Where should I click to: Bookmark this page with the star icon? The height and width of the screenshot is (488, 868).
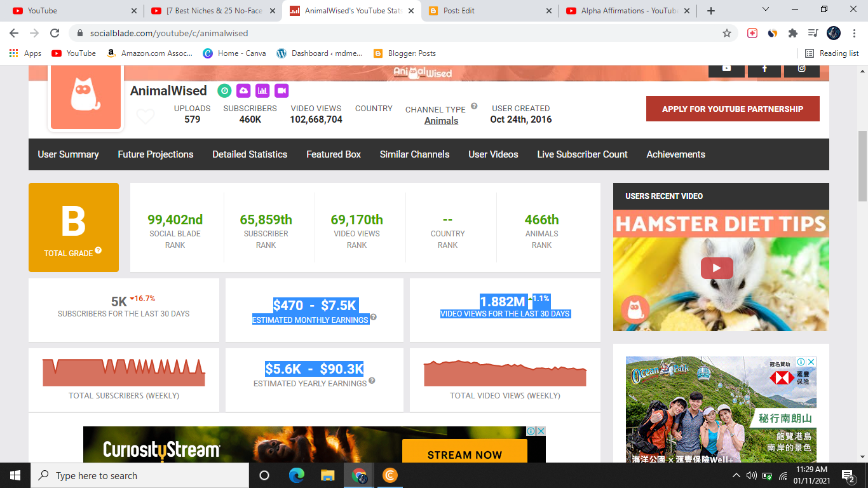[x=727, y=33]
